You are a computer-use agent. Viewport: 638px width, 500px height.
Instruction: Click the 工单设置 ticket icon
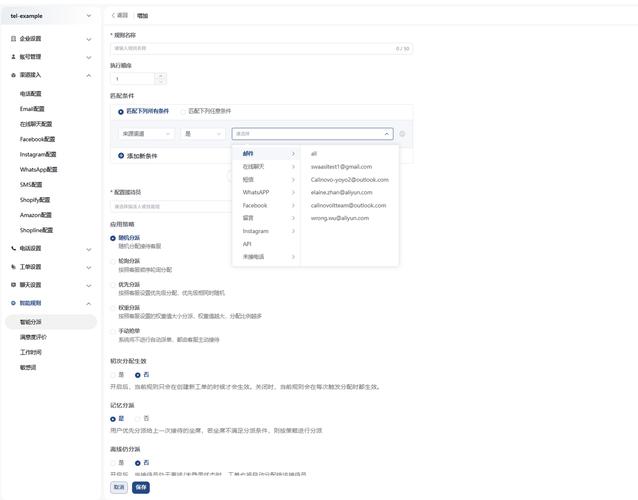click(13, 267)
